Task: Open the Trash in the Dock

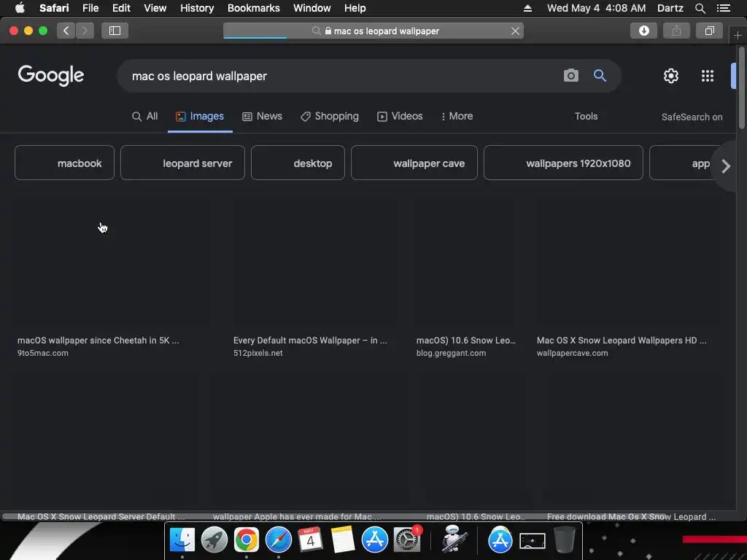Action: click(x=564, y=540)
